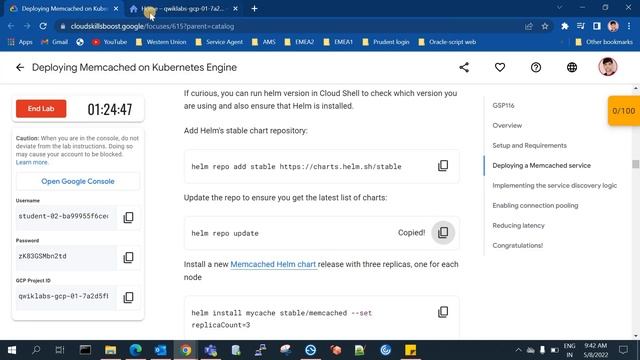Open Oracle-script web bookmark folder
Viewport: 640px width, 360px height.
pyautogui.click(x=447, y=42)
